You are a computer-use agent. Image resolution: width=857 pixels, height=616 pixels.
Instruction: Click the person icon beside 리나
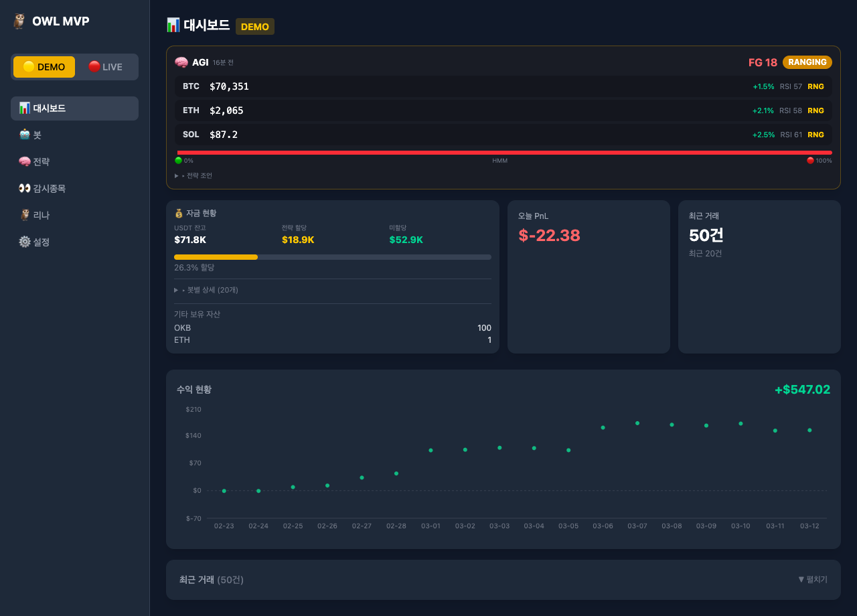(25, 215)
